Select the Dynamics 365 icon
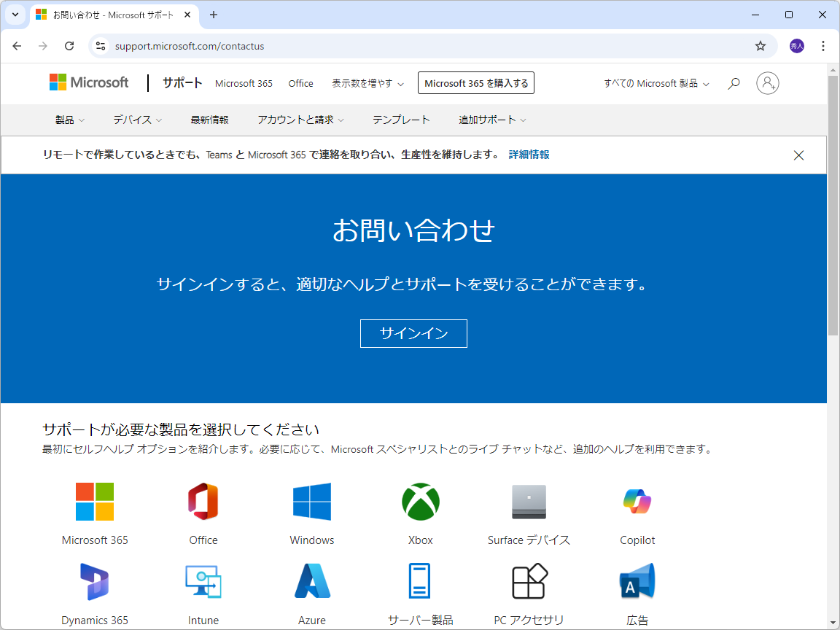This screenshot has height=630, width=840. pos(95,581)
